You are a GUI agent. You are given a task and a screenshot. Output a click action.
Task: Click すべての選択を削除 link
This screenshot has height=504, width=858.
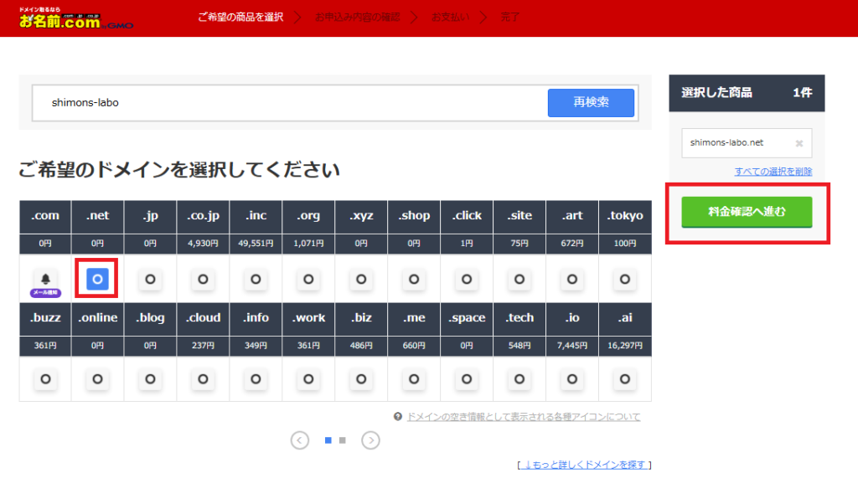tap(773, 171)
